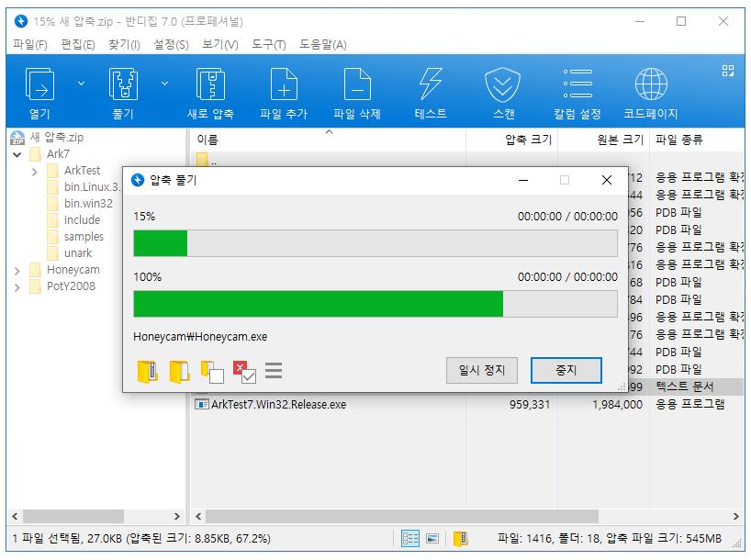The width and height of the screenshot is (751, 560).
Task: Click the 풀기 (Extract) toolbar icon
Action: click(x=123, y=84)
